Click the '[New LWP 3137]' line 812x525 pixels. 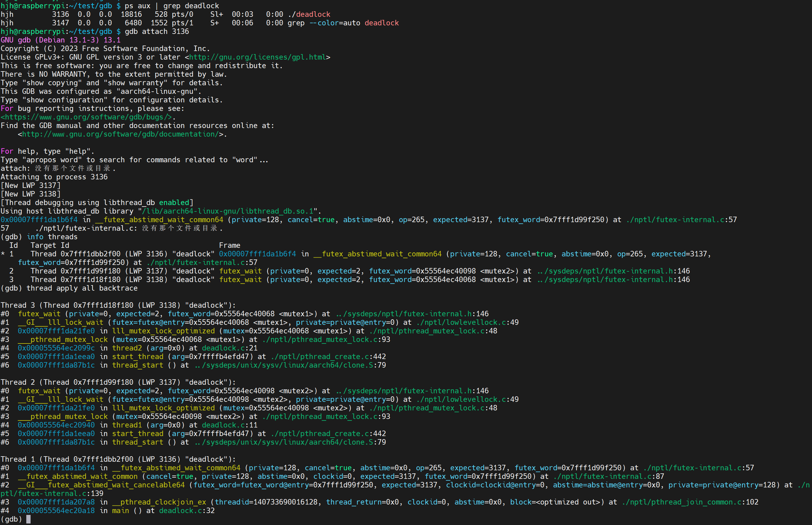tap(31, 185)
